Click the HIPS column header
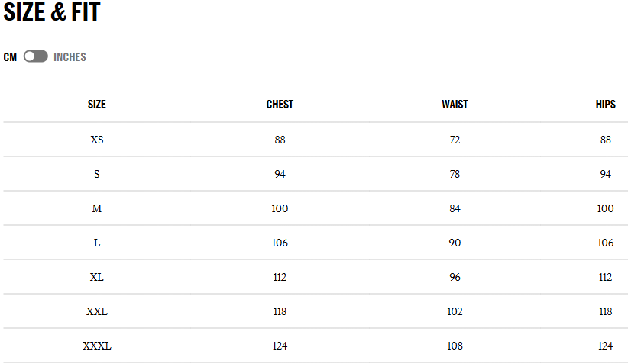This screenshot has width=628, height=364. pyautogui.click(x=605, y=105)
